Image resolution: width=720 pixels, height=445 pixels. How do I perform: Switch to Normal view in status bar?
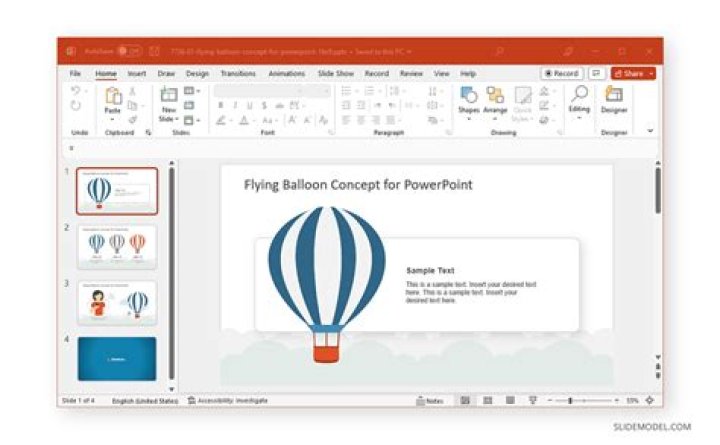[x=465, y=401]
